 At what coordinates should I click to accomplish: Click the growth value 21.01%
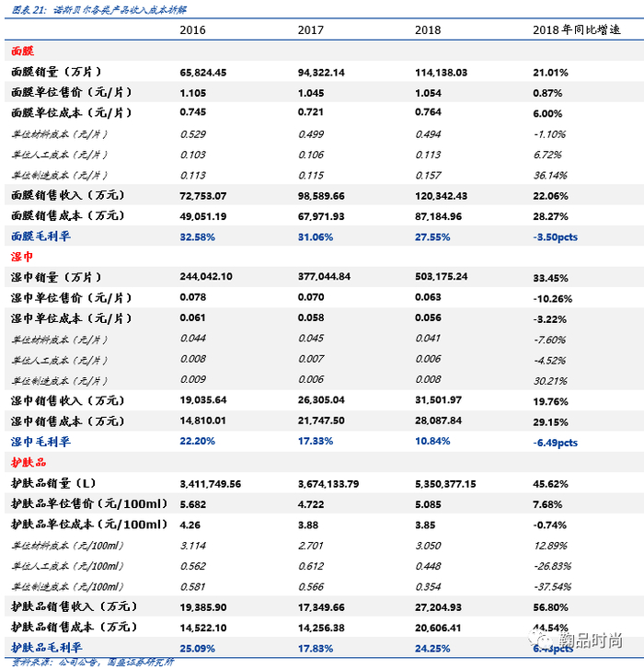pos(550,73)
